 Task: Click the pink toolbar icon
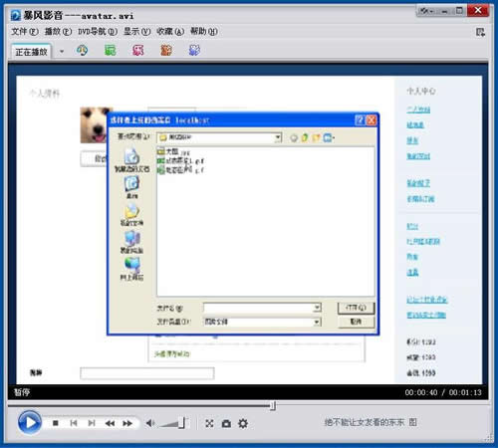coord(138,51)
